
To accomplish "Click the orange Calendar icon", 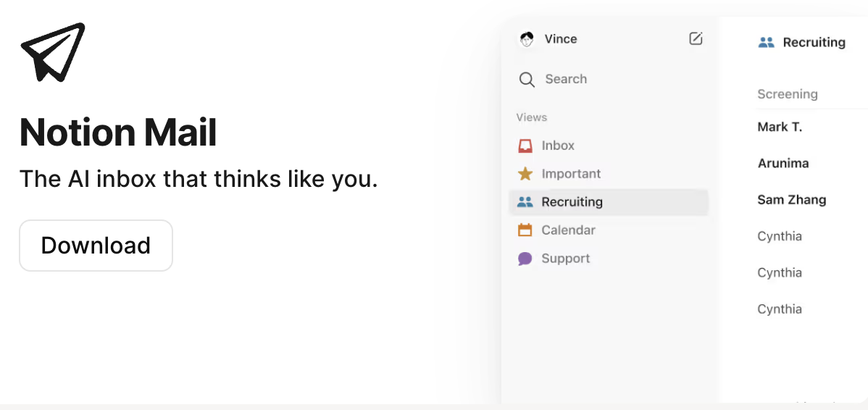I will pos(525,230).
